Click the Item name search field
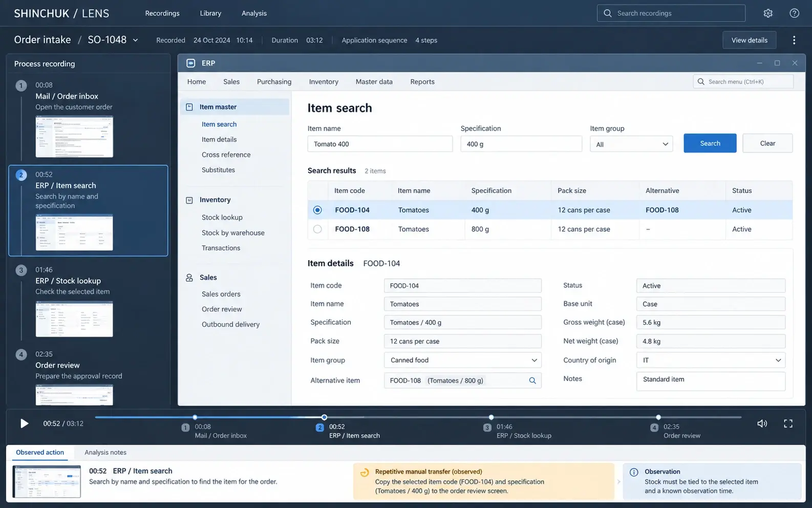This screenshot has height=508, width=812. tap(380, 144)
